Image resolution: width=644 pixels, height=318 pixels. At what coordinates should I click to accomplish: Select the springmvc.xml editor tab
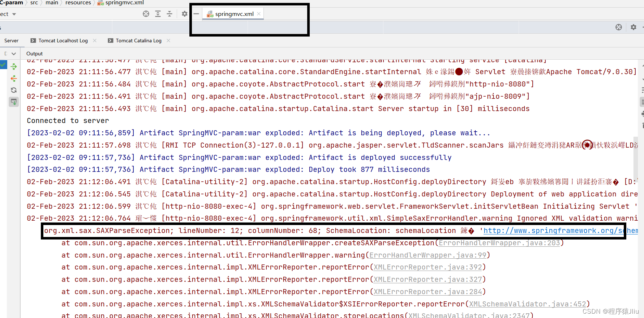point(233,14)
